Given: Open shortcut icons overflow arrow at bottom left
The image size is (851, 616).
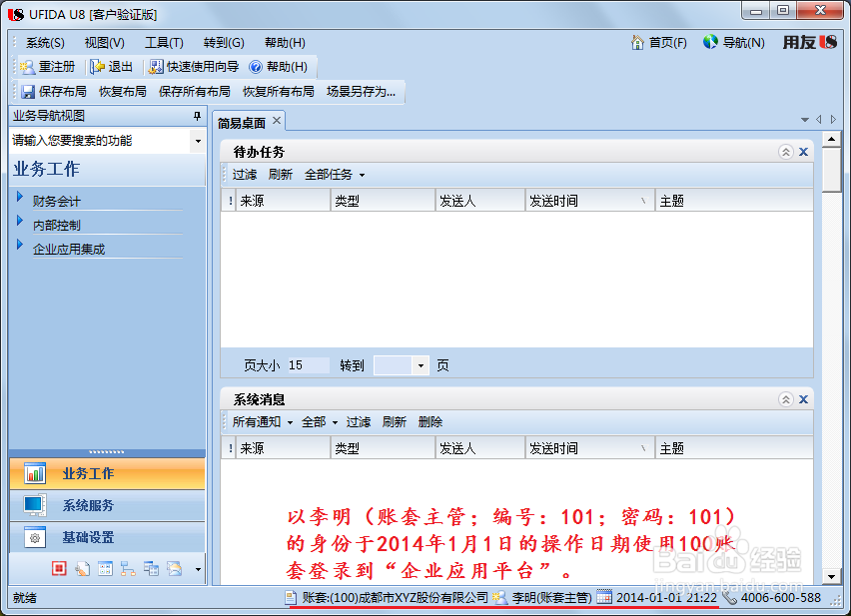Looking at the screenshot, I should tap(198, 569).
